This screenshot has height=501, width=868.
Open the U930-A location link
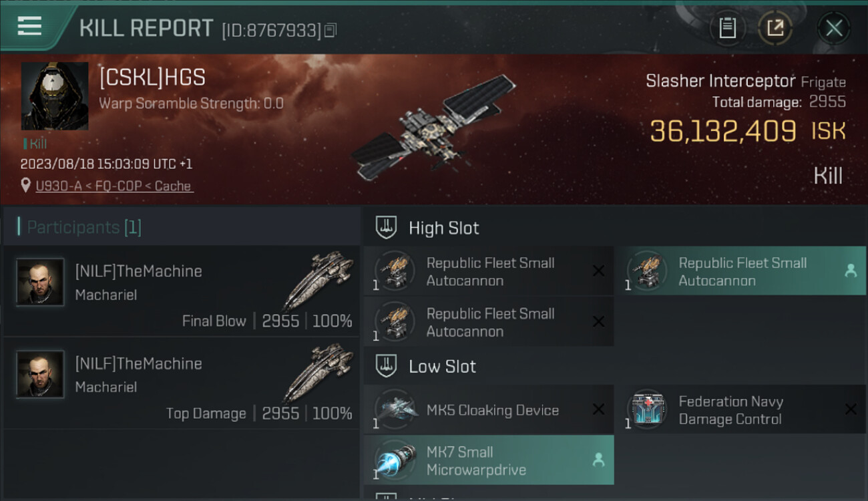tap(114, 186)
